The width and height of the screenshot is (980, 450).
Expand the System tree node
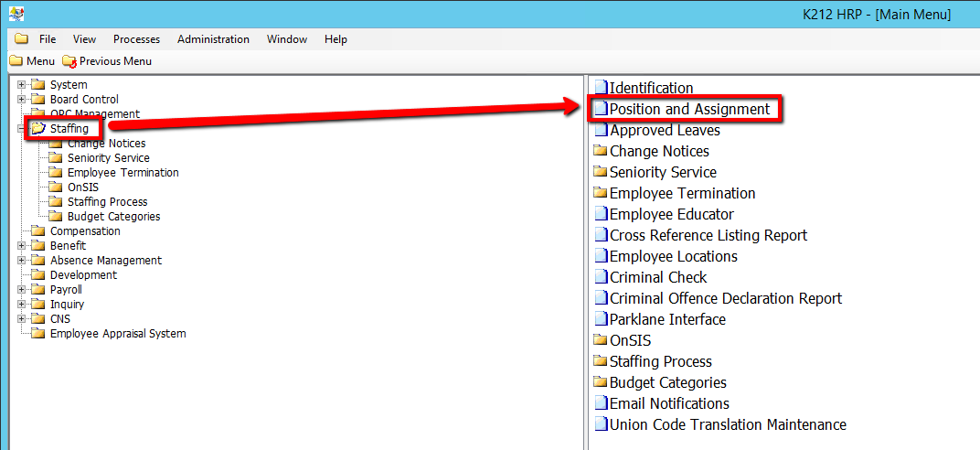click(x=21, y=85)
